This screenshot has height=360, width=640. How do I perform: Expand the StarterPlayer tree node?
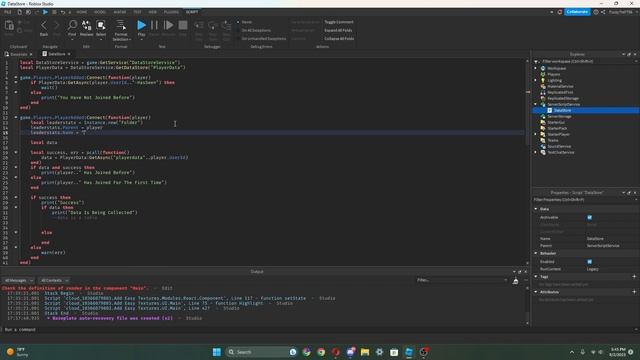pos(536,134)
